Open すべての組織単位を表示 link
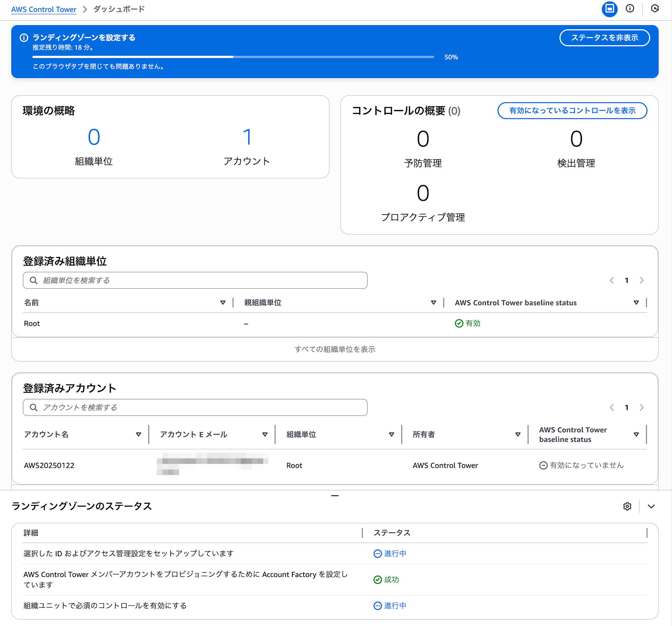Image resolution: width=672 pixels, height=626 pixels. click(x=335, y=349)
